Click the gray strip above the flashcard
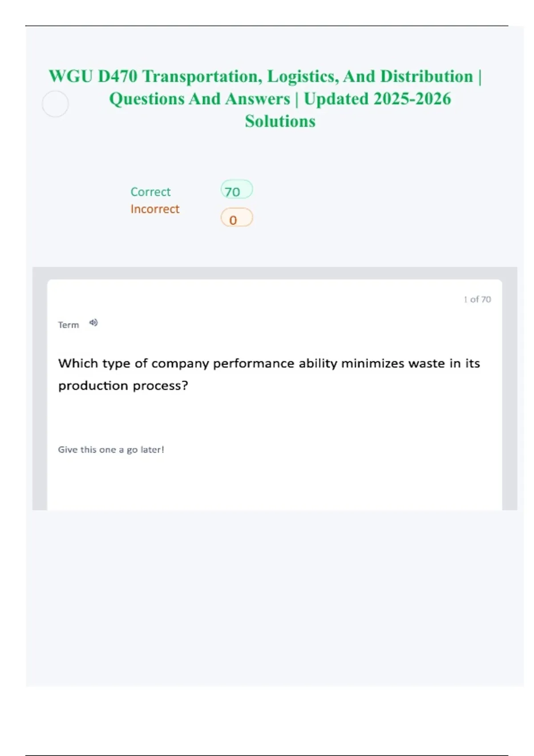The height and width of the screenshot is (756, 534). click(x=275, y=273)
